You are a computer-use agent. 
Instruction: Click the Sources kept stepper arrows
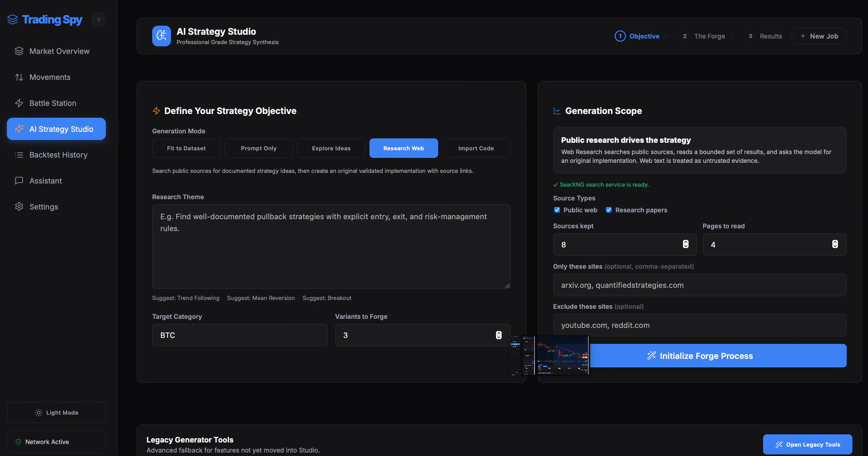coord(686,244)
